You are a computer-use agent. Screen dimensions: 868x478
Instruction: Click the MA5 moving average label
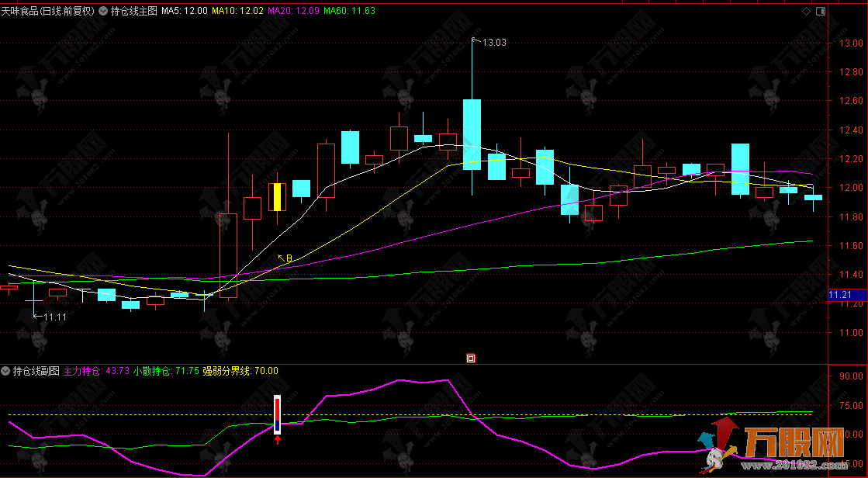[184, 11]
